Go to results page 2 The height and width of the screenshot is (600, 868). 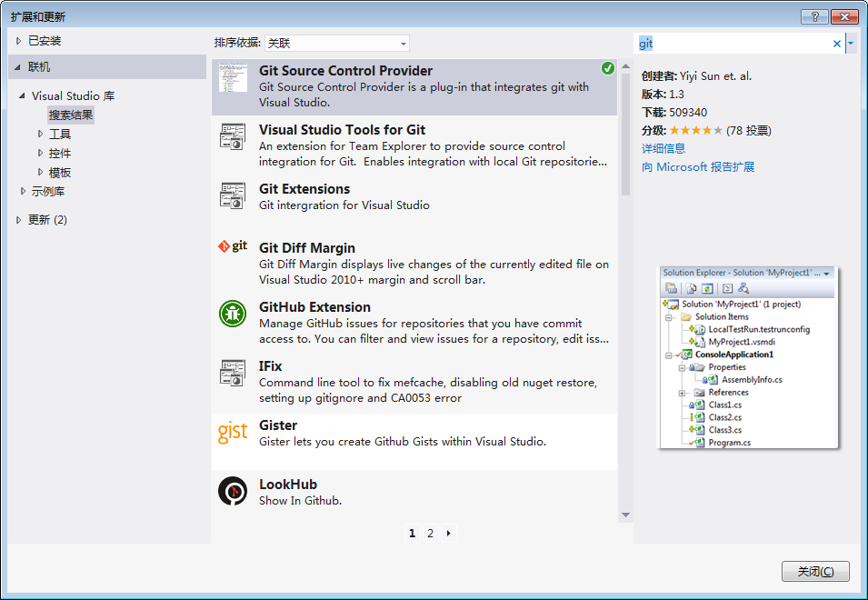pos(430,533)
